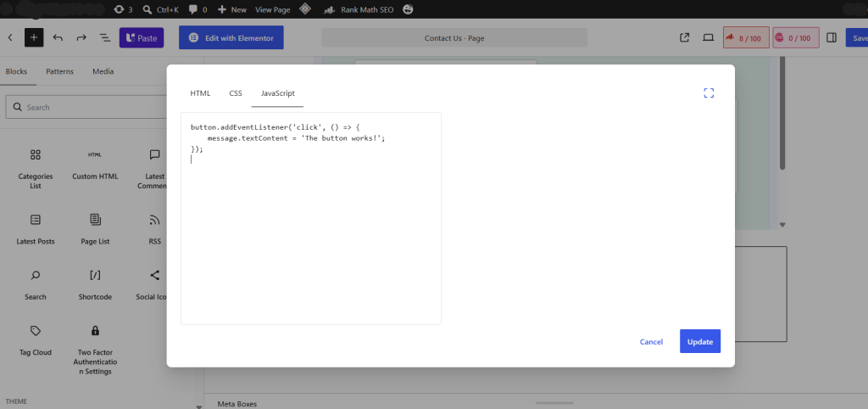Click the laptop preview device icon

point(708,37)
